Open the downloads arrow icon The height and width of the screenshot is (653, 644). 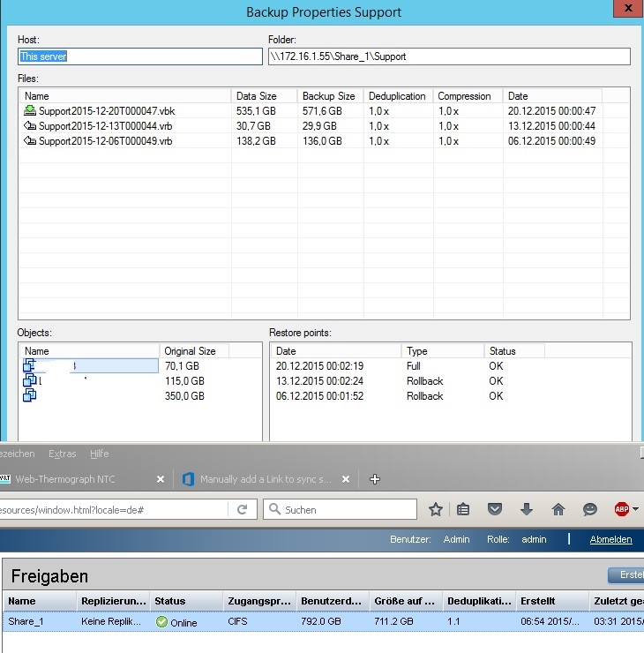(527, 509)
